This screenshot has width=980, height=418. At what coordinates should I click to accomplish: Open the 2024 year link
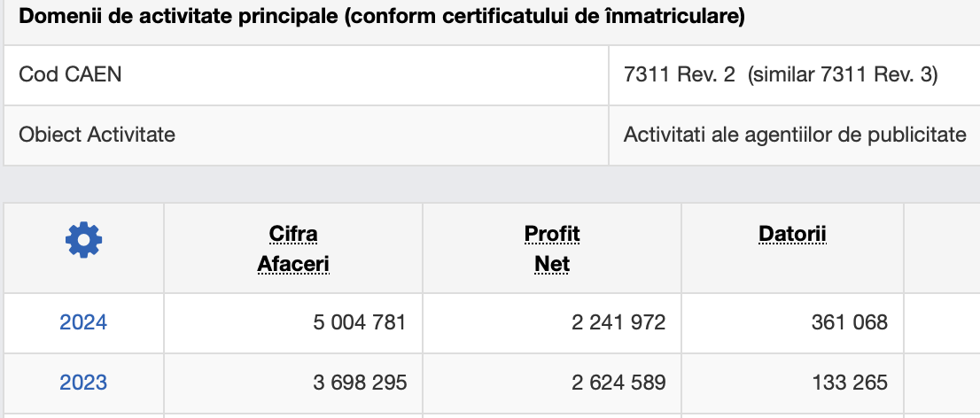(x=83, y=322)
